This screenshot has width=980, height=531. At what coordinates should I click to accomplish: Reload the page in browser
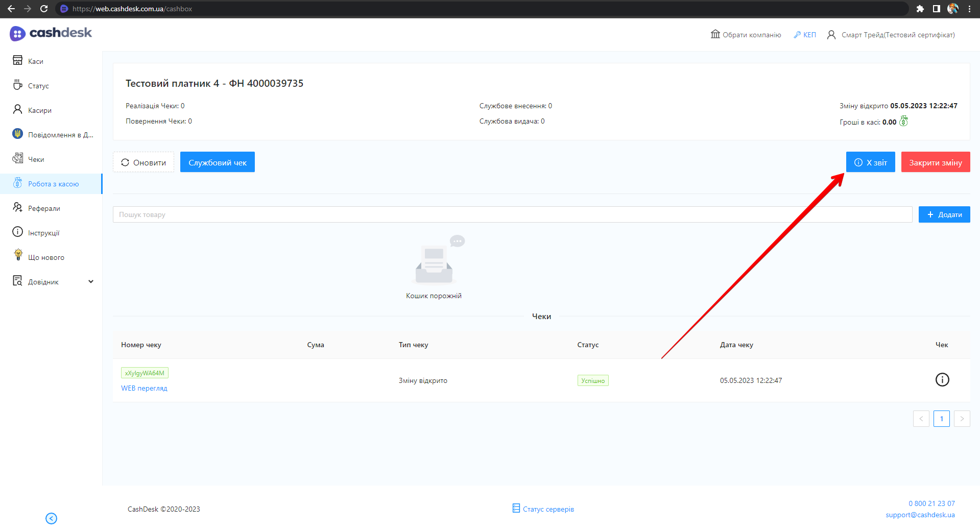(x=44, y=9)
